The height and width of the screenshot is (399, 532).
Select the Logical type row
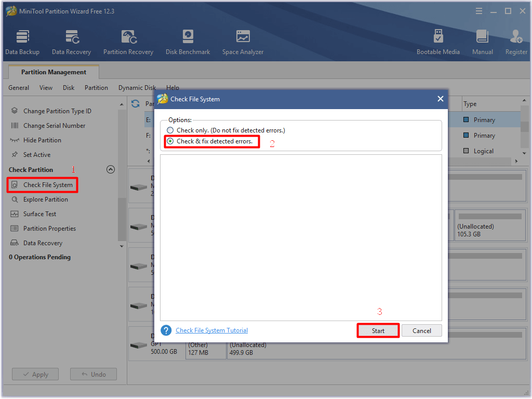484,151
